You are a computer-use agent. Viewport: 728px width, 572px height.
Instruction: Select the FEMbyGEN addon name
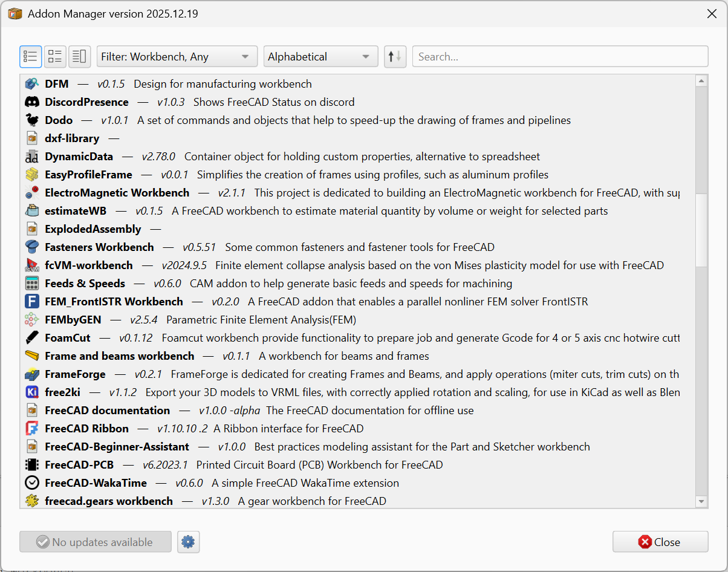pos(73,320)
